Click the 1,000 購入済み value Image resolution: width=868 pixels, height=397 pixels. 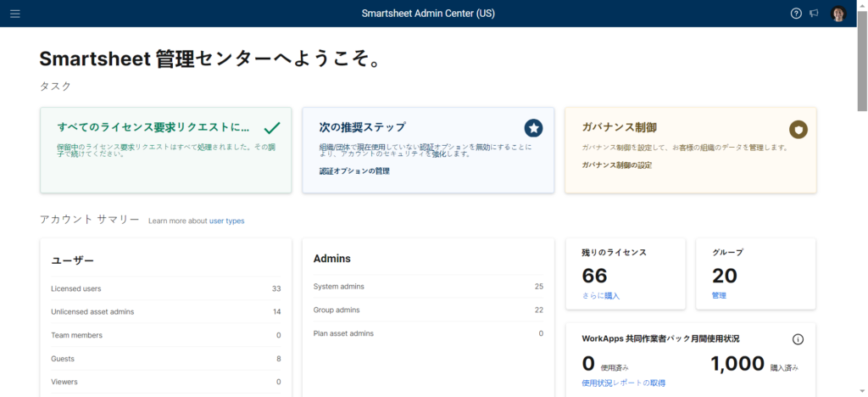pyautogui.click(x=737, y=363)
